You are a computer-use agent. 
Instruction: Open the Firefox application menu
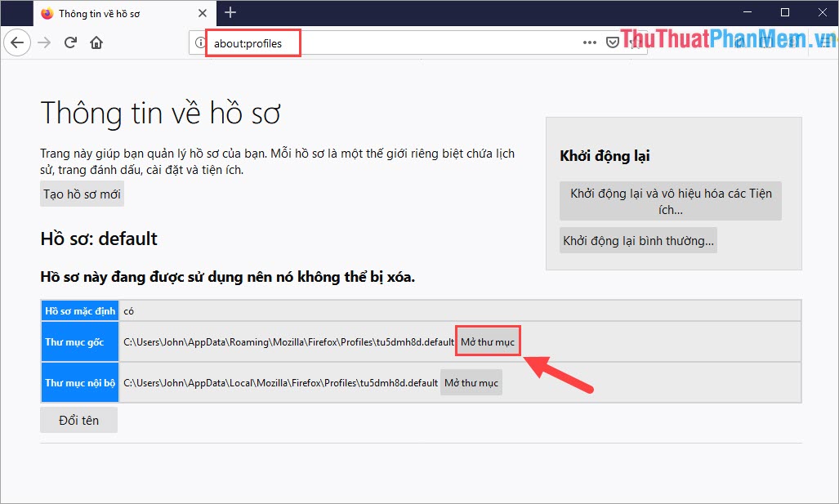pos(823,42)
